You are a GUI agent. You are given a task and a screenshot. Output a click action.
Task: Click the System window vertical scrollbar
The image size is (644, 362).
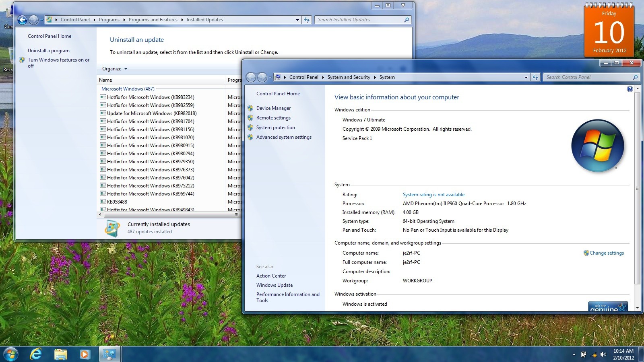(637, 188)
